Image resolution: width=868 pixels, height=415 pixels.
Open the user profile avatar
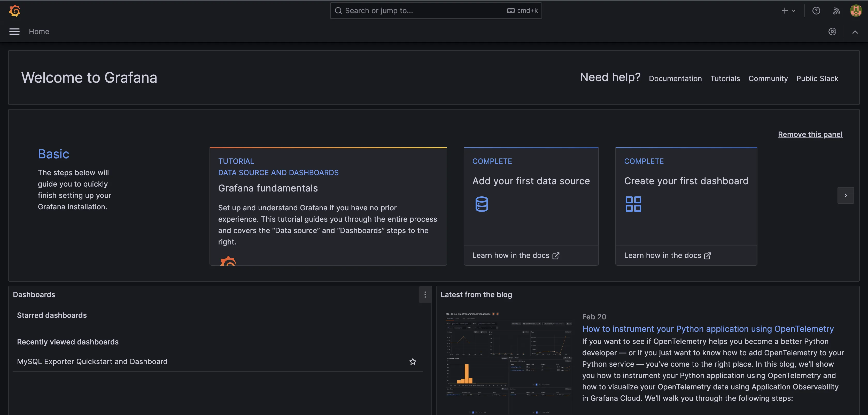pos(856,10)
